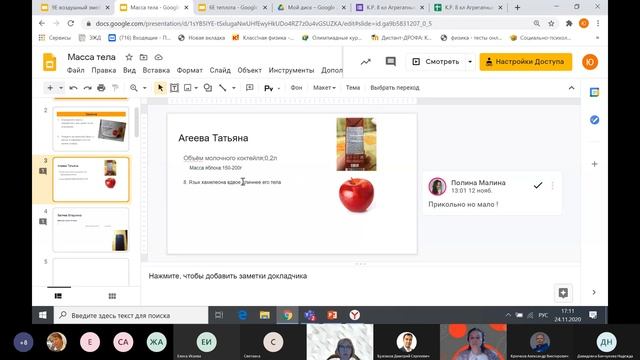640x360 pixels.
Task: Open Вставка menu
Action: pos(156,70)
